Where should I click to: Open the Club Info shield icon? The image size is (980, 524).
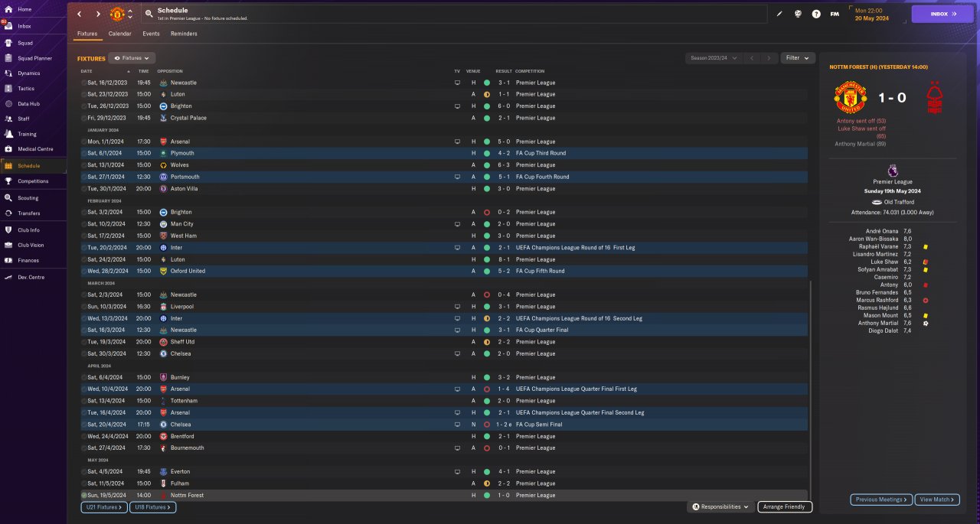click(x=8, y=229)
